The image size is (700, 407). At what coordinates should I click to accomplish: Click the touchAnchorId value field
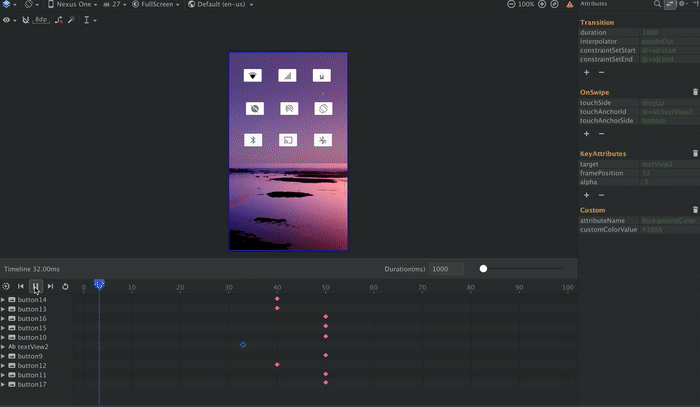click(670, 112)
